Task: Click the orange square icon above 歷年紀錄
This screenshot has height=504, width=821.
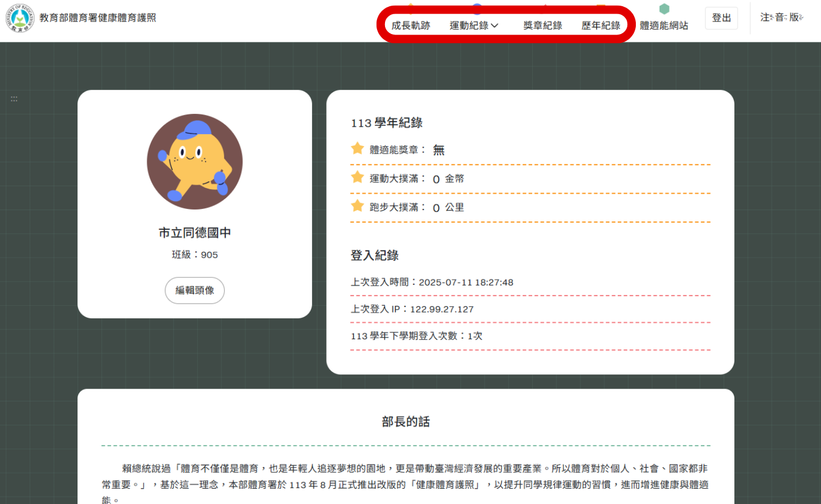Action: click(600, 5)
